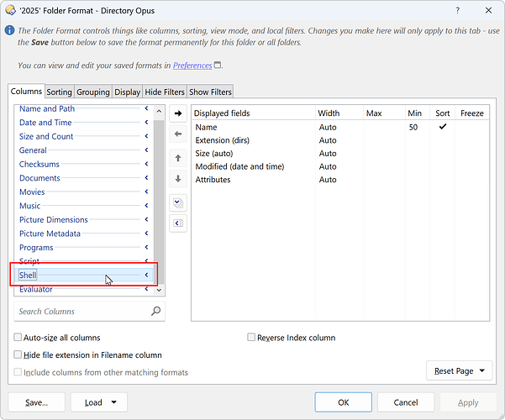
Task: Switch to the Sorting tab
Action: 60,92
